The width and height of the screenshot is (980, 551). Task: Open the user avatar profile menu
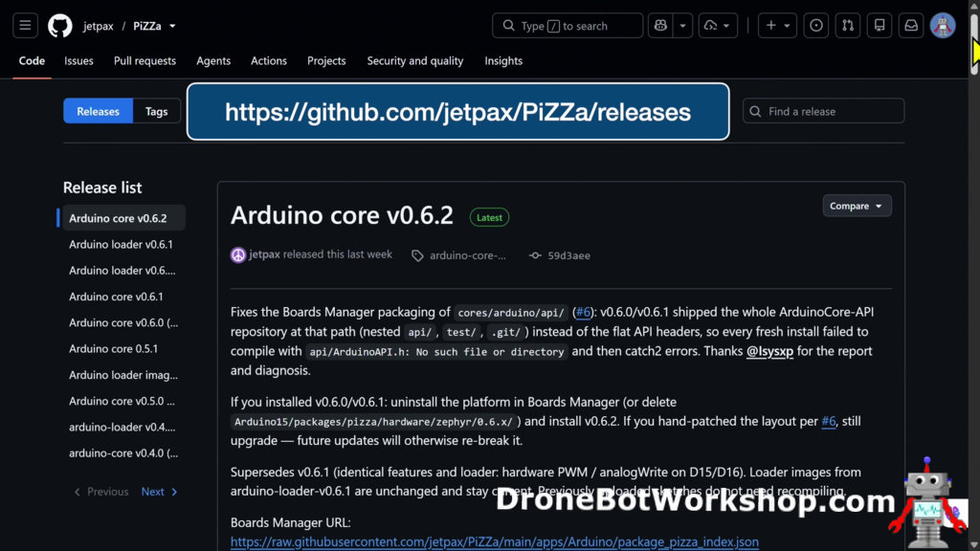(x=943, y=26)
